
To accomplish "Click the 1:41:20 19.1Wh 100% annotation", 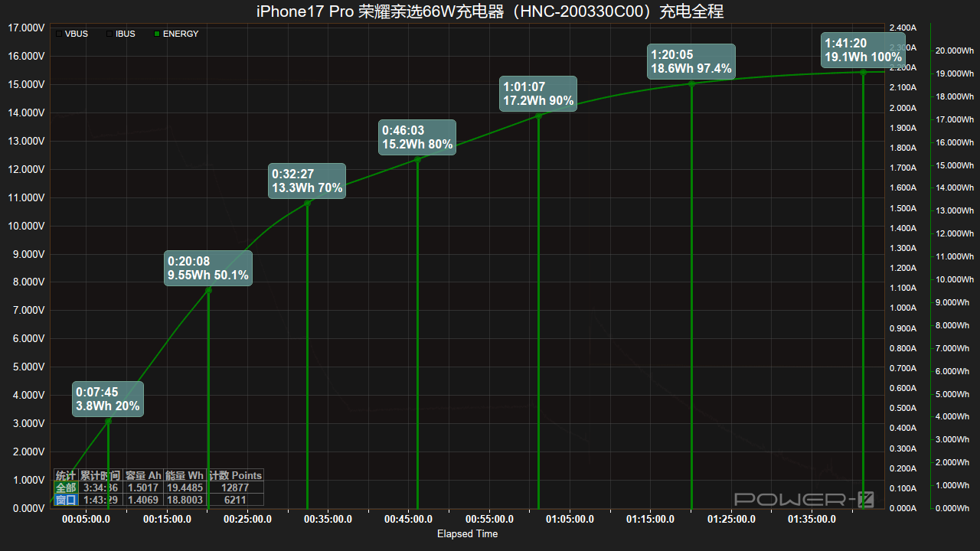I will (x=863, y=51).
